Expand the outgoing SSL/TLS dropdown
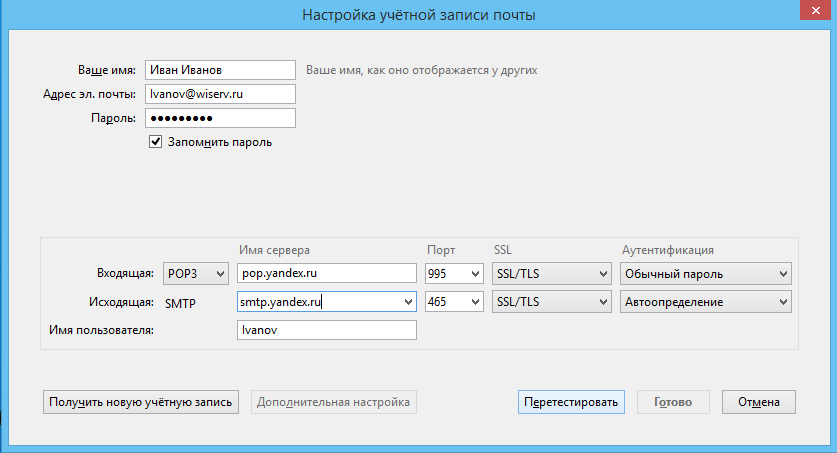The height and width of the screenshot is (453, 837). (x=551, y=301)
